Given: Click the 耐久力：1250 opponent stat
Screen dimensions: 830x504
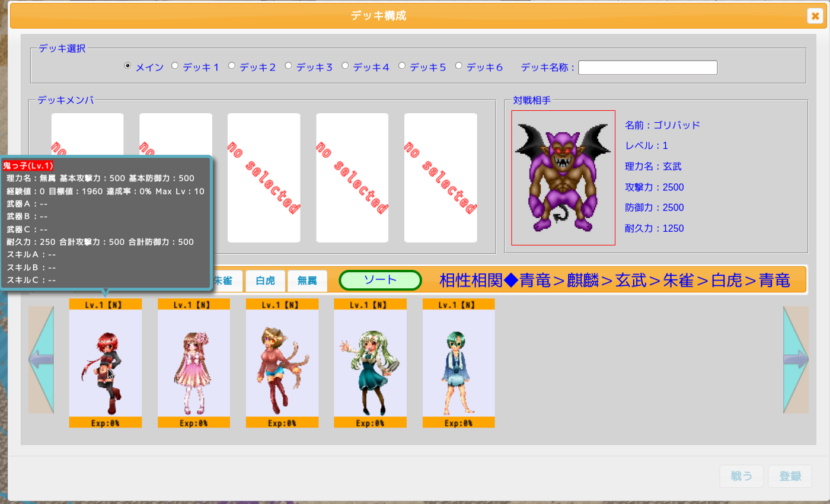Looking at the screenshot, I should coord(655,229).
